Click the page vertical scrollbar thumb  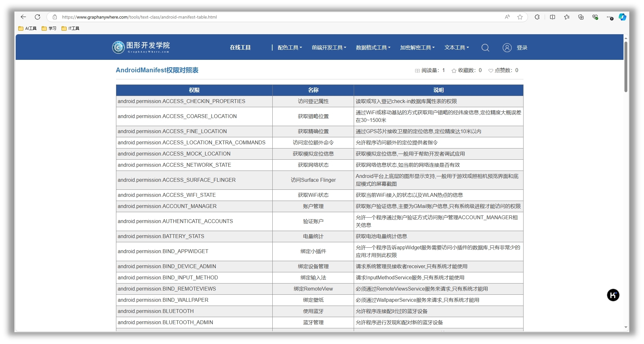(626, 67)
